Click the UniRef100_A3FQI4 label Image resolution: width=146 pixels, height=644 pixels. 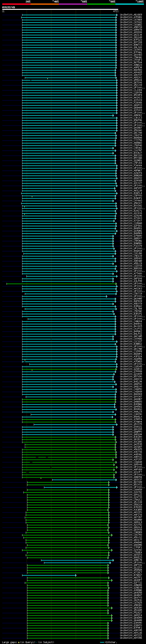click(131, 357)
